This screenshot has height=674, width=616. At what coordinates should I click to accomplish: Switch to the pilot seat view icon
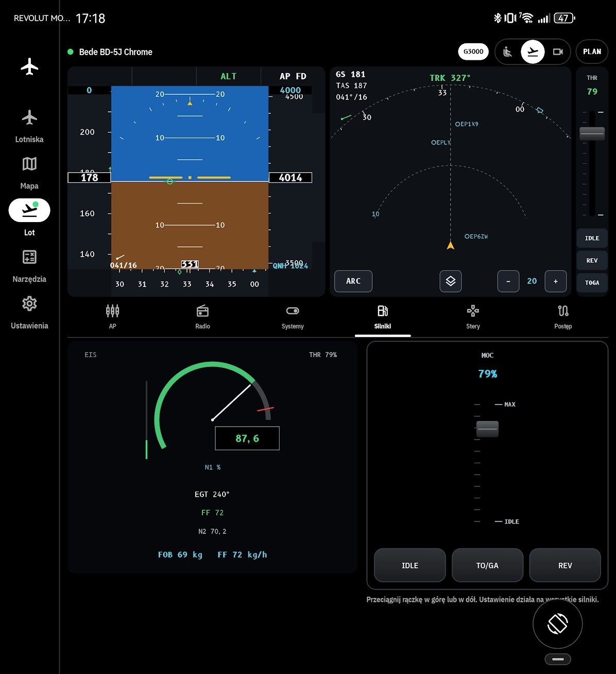coord(507,52)
